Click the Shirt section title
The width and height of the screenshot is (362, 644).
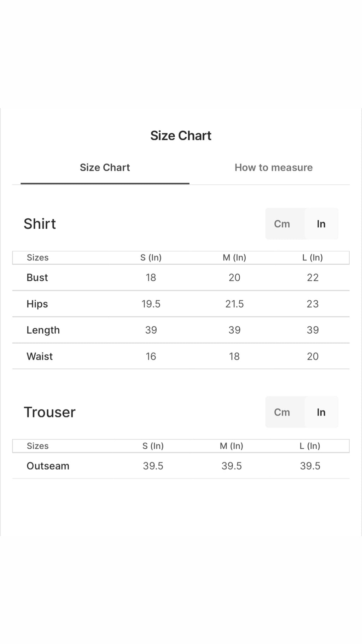tap(40, 224)
